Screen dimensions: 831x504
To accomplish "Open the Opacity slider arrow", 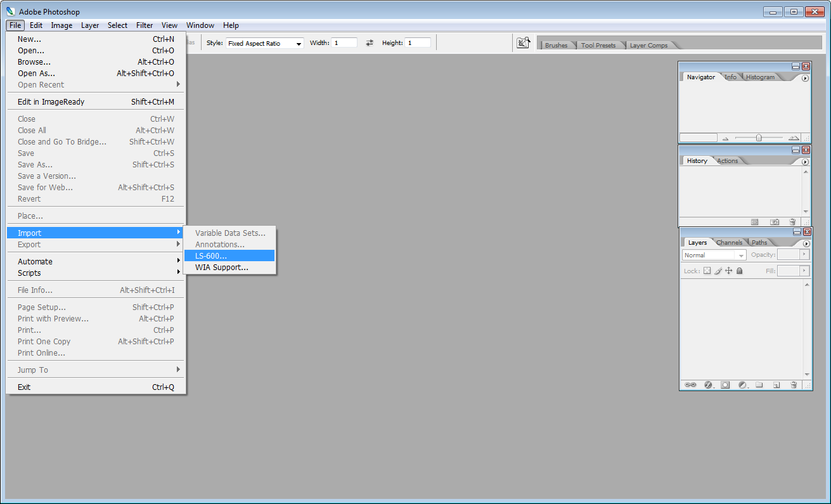I will pyautogui.click(x=804, y=254).
